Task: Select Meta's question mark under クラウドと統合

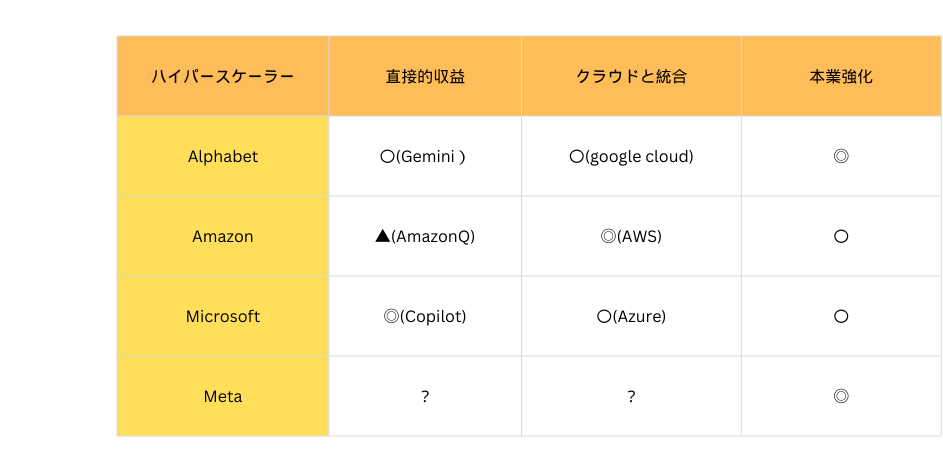Action: [631, 396]
